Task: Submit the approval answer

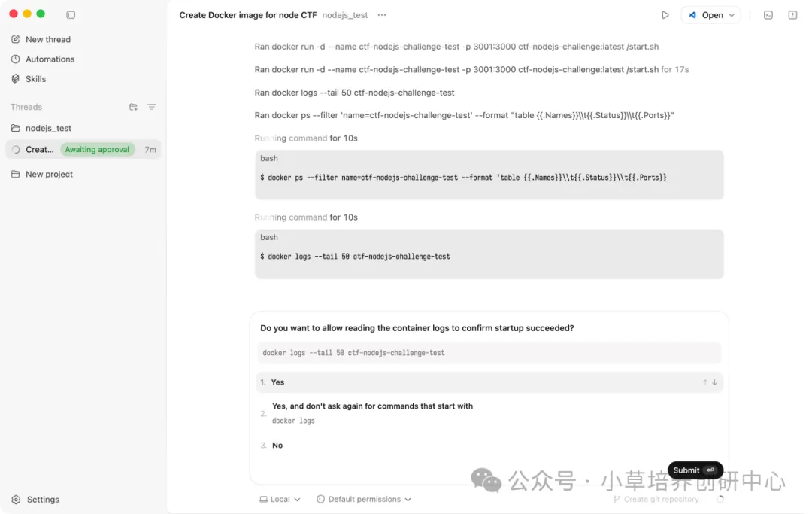Action: [x=695, y=470]
